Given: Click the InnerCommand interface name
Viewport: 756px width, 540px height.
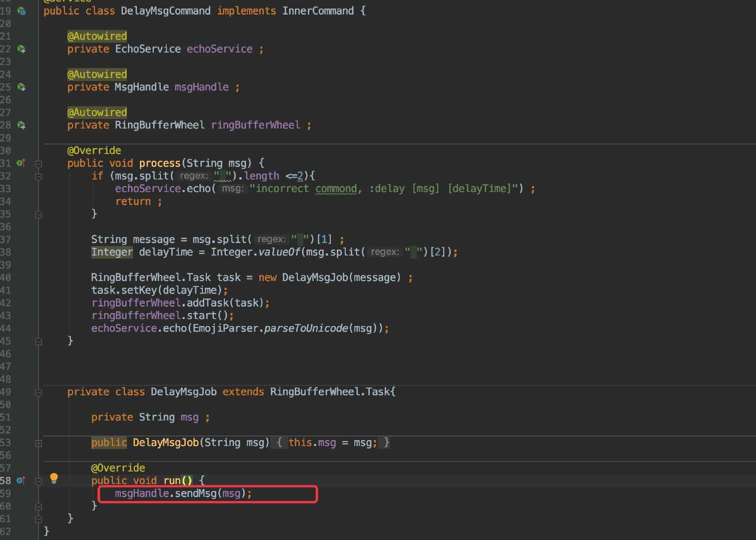Looking at the screenshot, I should (318, 11).
